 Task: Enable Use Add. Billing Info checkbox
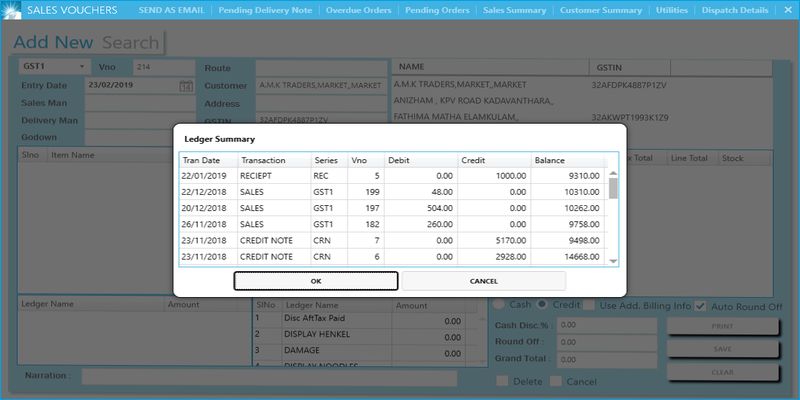(x=590, y=304)
